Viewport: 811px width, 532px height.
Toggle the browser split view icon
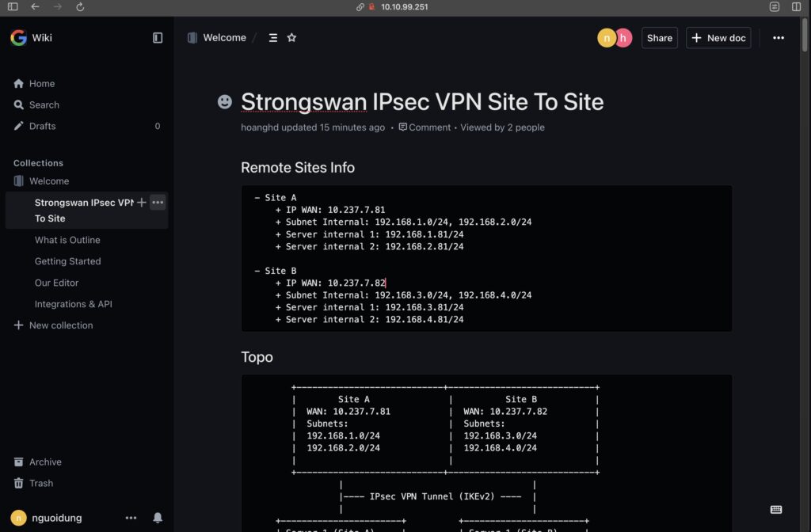(797, 6)
